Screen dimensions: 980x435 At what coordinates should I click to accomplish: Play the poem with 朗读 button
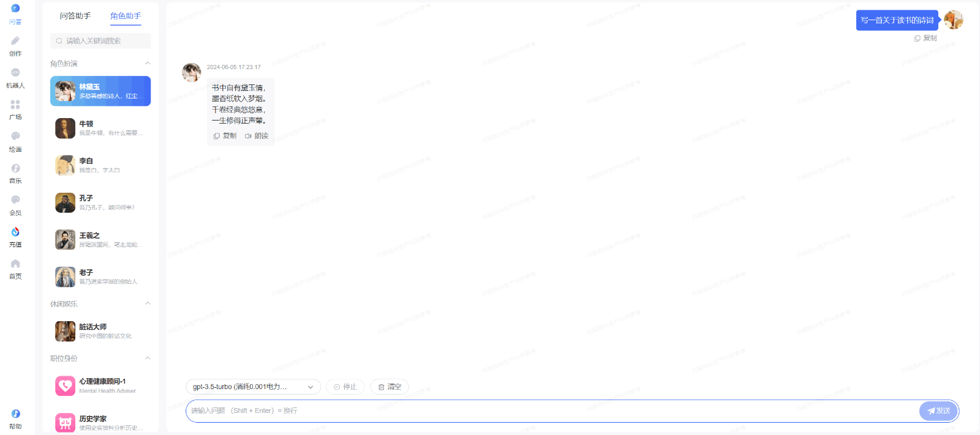coord(257,136)
